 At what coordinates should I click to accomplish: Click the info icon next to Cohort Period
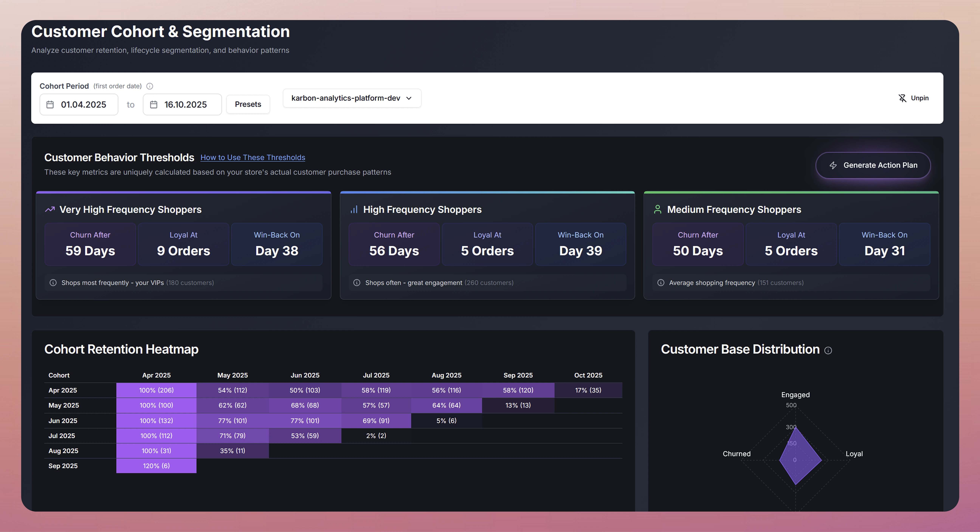click(x=150, y=86)
